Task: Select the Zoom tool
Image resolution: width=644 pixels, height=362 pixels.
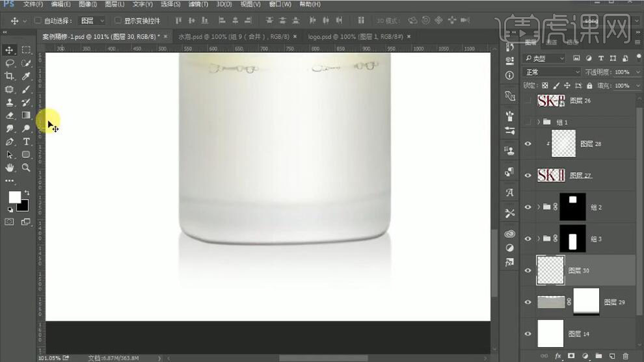Action: pyautogui.click(x=26, y=168)
